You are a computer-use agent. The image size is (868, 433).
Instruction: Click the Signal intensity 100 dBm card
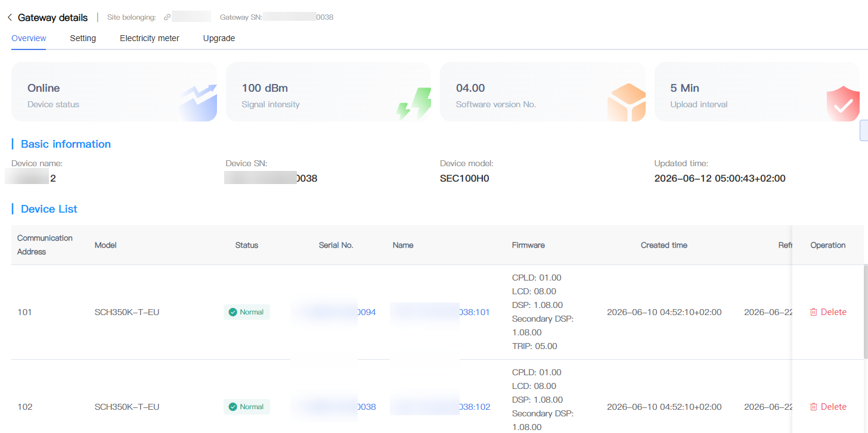click(x=328, y=92)
